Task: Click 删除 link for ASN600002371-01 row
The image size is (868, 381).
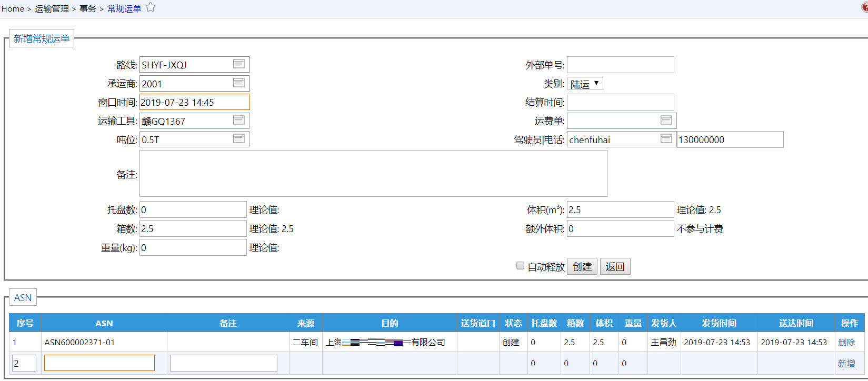Action: pos(846,342)
